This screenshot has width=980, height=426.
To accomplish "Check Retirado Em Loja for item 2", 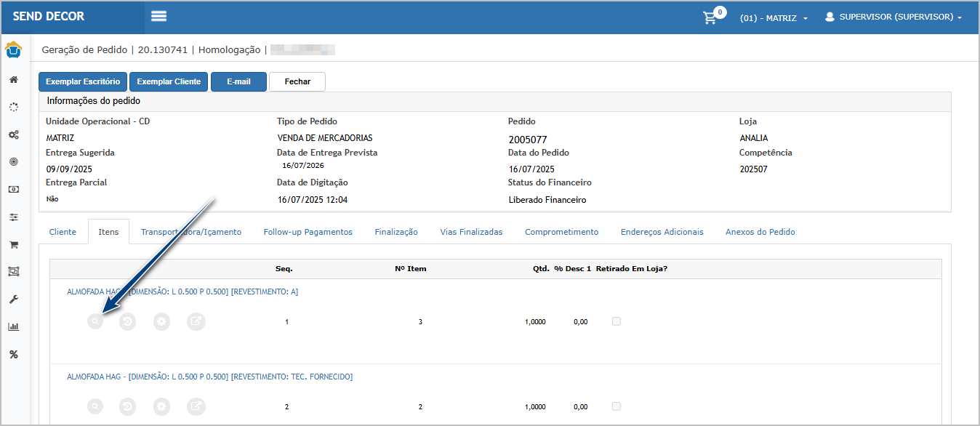I will pyautogui.click(x=616, y=406).
